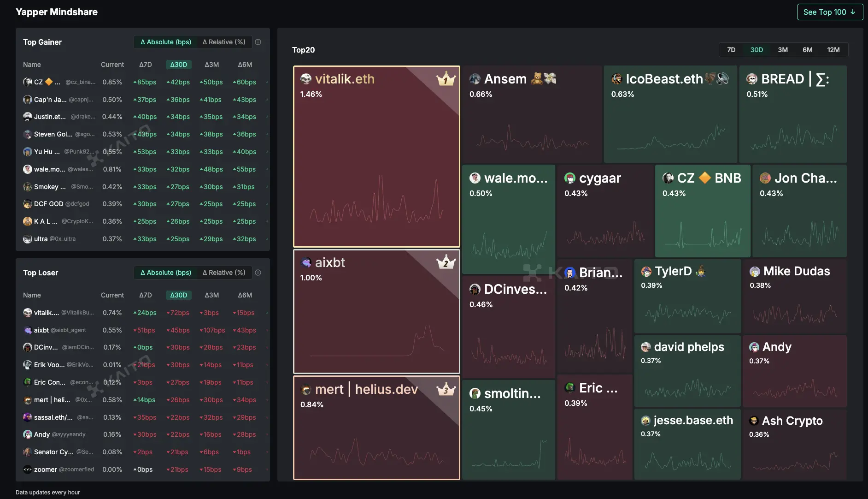Click the IcoBeast.eth avatar icon
Screen dimensions: 868x499
point(617,79)
